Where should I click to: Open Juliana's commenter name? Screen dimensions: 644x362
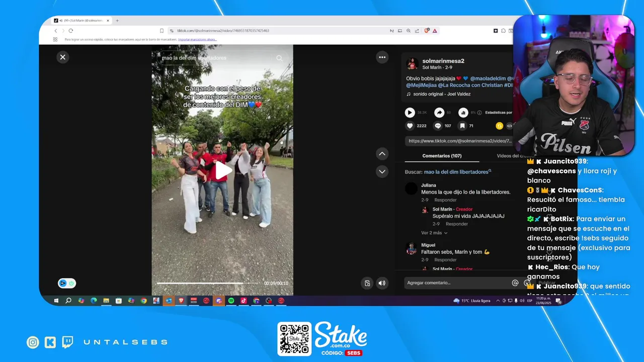429,186
